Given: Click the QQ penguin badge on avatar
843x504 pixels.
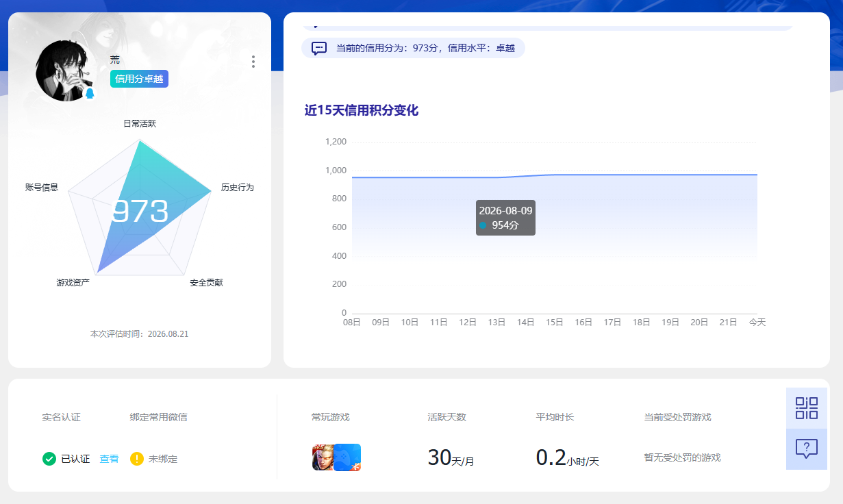Looking at the screenshot, I should pyautogui.click(x=89, y=93).
